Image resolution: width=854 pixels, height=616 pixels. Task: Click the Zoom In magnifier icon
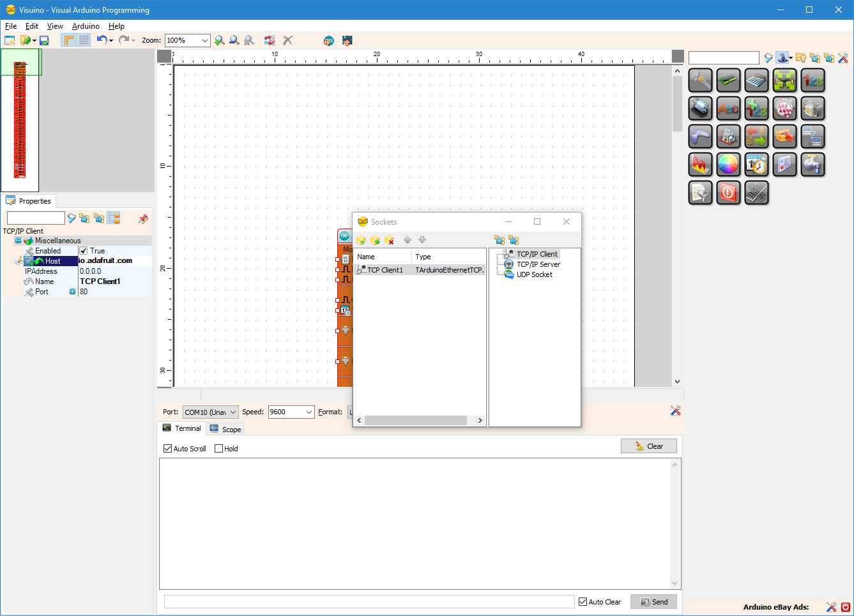[x=220, y=40]
